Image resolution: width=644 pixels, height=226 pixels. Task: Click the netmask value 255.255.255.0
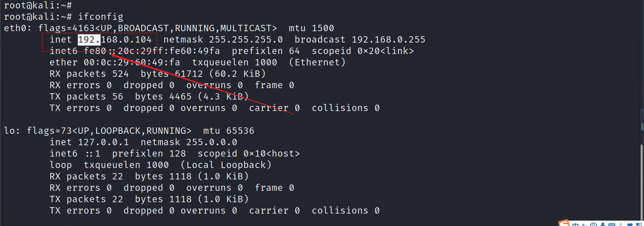coord(246,40)
